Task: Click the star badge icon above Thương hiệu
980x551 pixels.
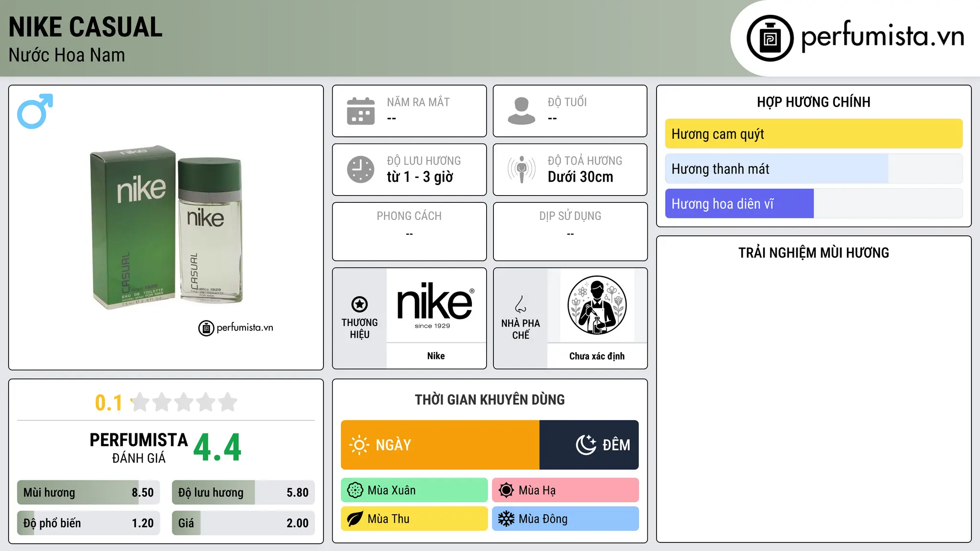Action: pos(359,304)
